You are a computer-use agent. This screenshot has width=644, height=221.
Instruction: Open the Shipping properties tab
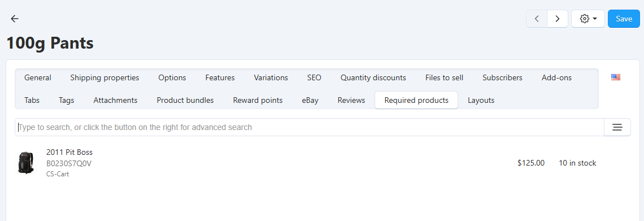click(x=105, y=77)
